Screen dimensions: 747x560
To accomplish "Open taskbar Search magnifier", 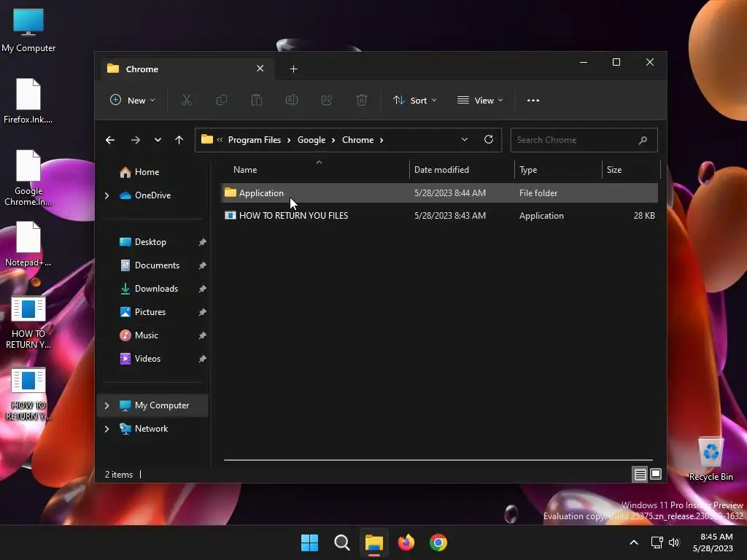I will pyautogui.click(x=341, y=542).
